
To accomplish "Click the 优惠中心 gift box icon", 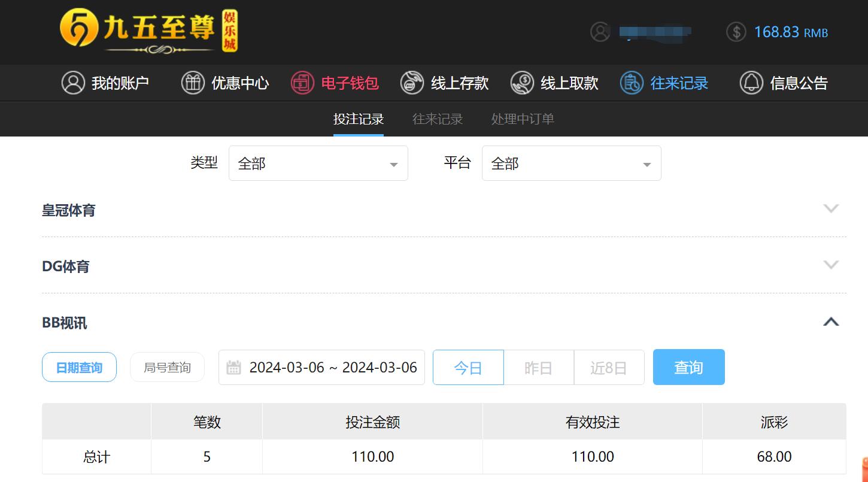I will coord(193,83).
